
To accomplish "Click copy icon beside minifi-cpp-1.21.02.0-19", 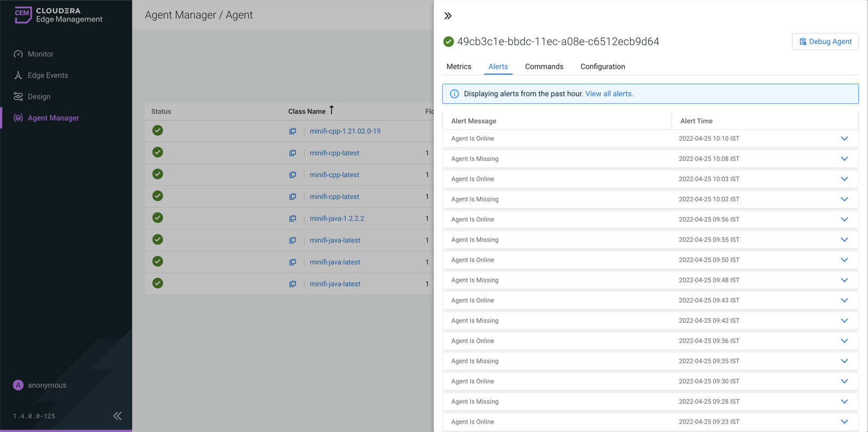I will pos(293,131).
